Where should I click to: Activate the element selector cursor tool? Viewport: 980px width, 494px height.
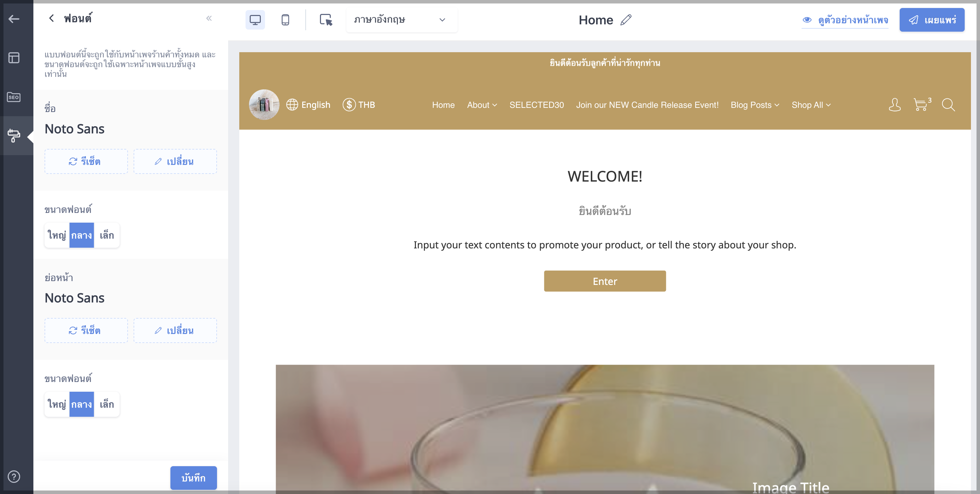[x=326, y=20]
